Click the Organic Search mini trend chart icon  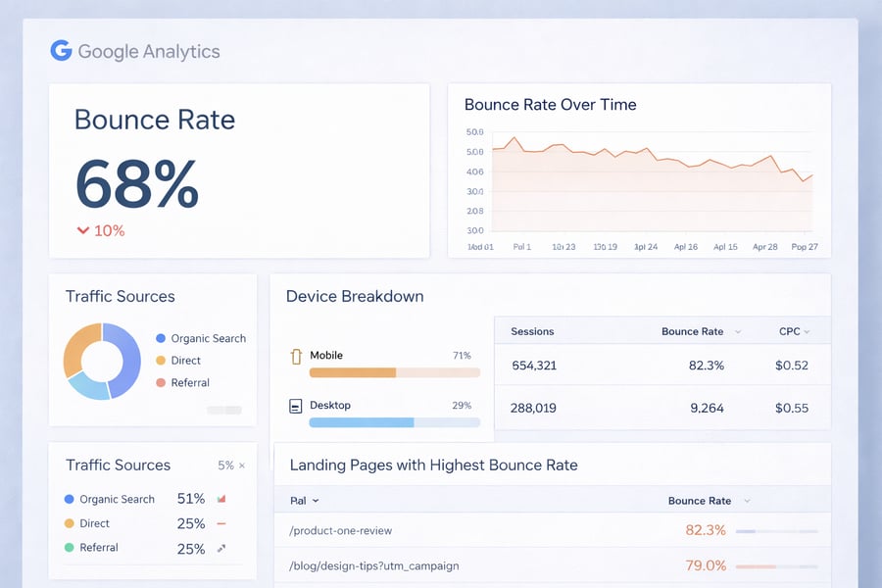[222, 499]
